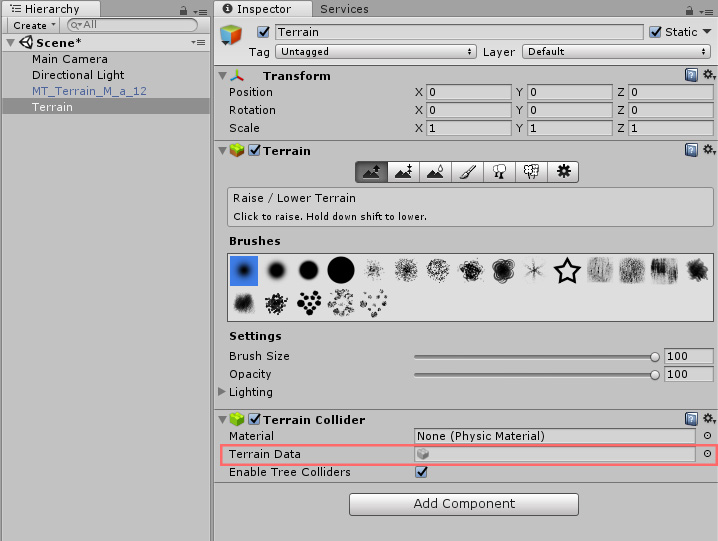Disable the Terrain component checkbox

254,150
